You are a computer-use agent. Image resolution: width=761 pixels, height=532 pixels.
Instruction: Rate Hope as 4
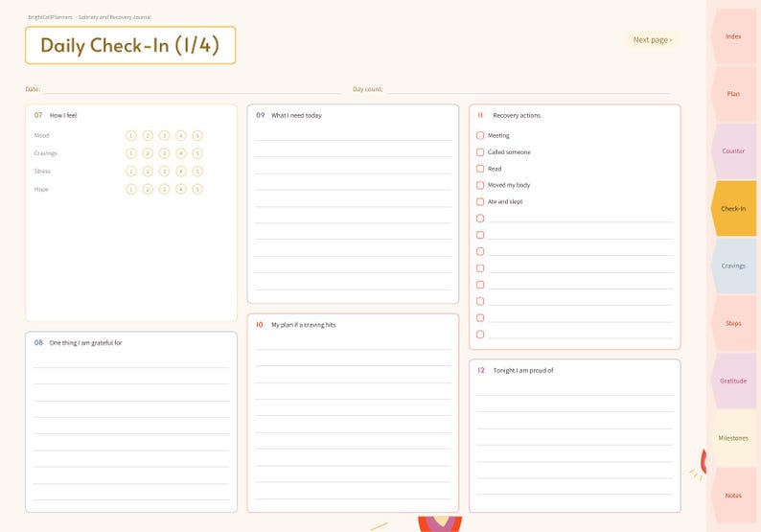pos(181,189)
